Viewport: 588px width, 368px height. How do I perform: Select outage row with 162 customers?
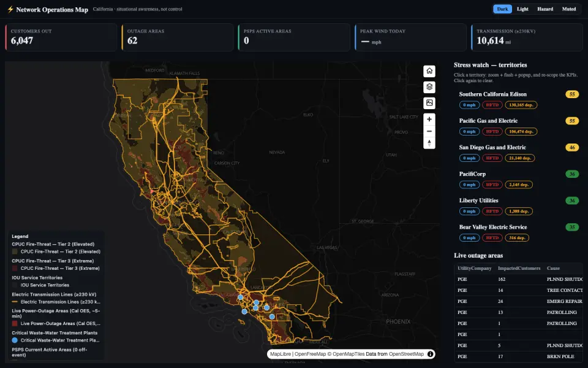click(519, 280)
